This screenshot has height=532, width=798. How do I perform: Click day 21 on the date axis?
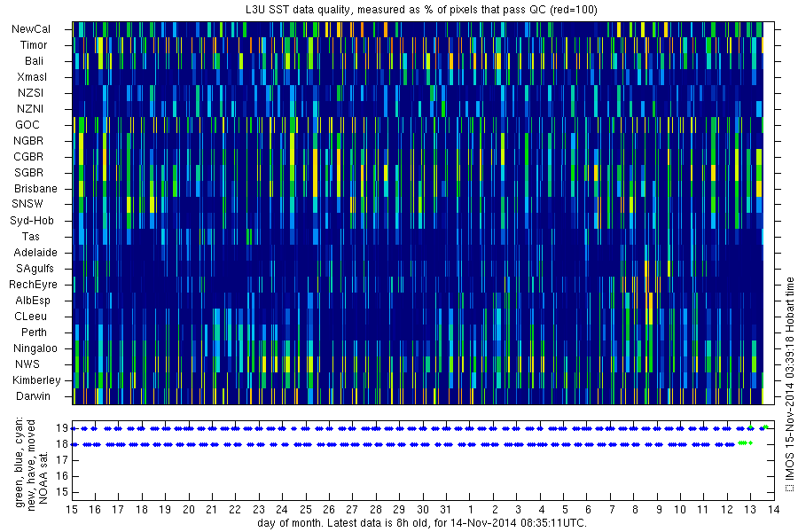tap(212, 510)
